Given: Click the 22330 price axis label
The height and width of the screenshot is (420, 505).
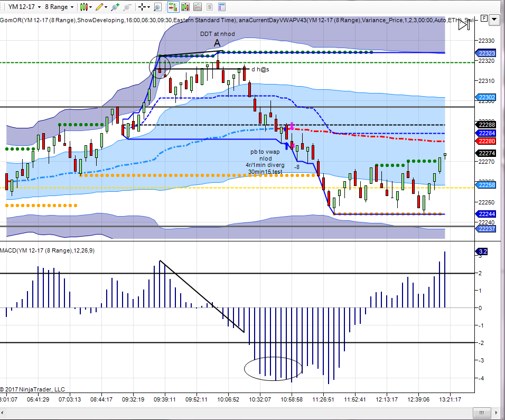Looking at the screenshot, I should coord(486,41).
